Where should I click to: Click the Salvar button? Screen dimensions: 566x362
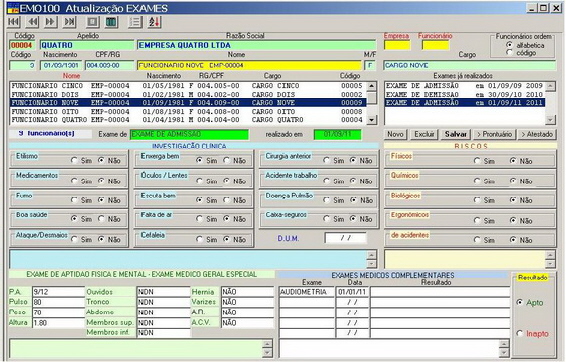coord(456,134)
